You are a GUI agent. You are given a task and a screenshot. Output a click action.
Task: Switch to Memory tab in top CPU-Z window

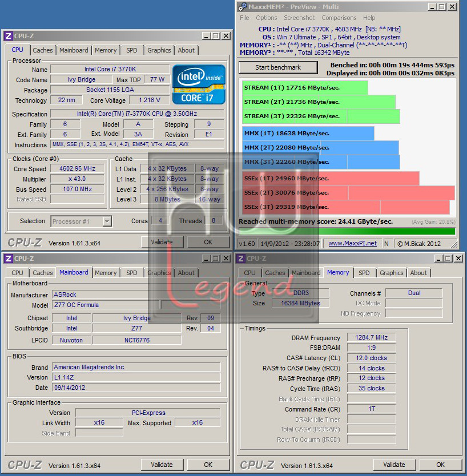tap(106, 50)
